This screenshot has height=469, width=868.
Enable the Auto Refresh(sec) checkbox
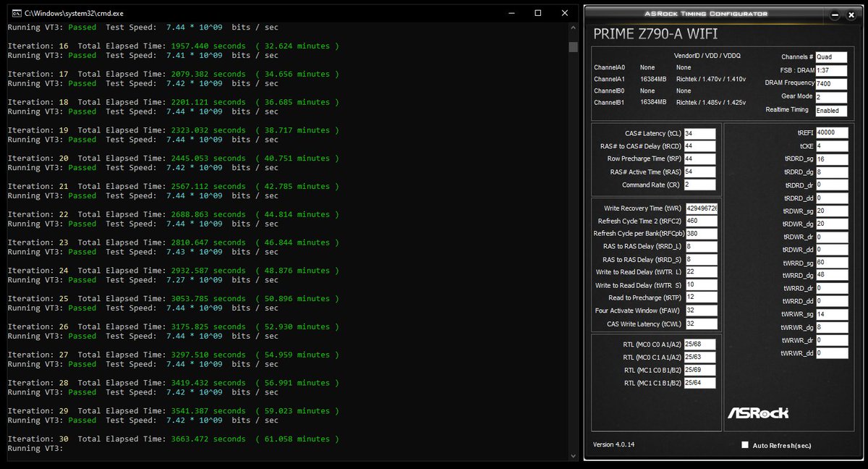[745, 445]
